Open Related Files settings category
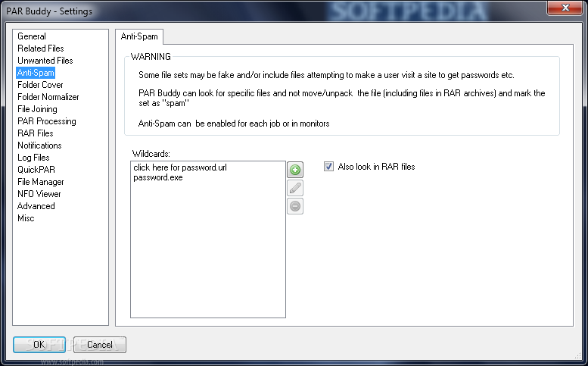588x366 pixels. click(x=41, y=48)
